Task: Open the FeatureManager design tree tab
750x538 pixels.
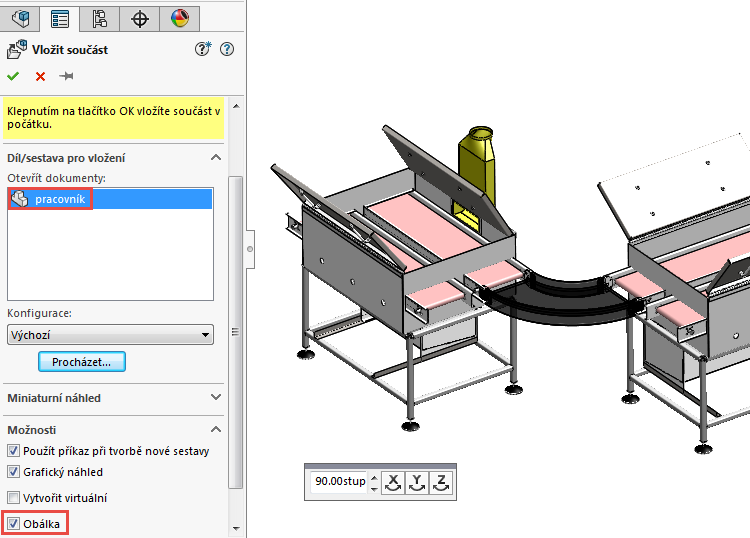Action: [20, 19]
